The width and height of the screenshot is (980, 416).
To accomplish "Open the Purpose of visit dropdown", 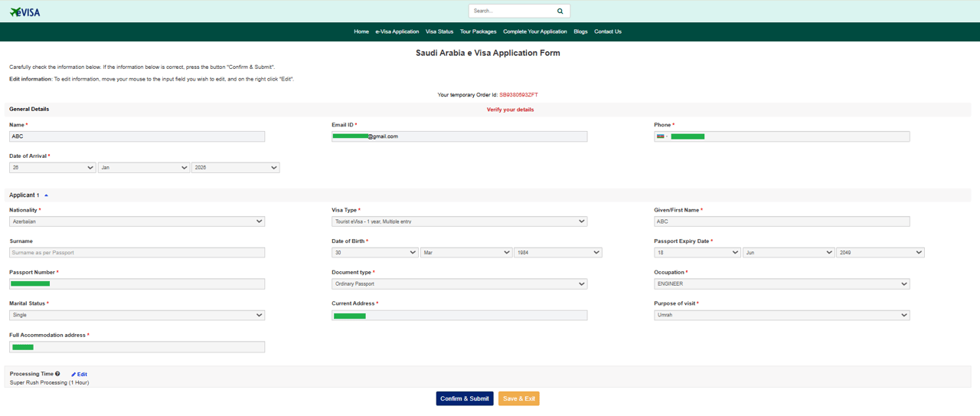I will 782,315.
